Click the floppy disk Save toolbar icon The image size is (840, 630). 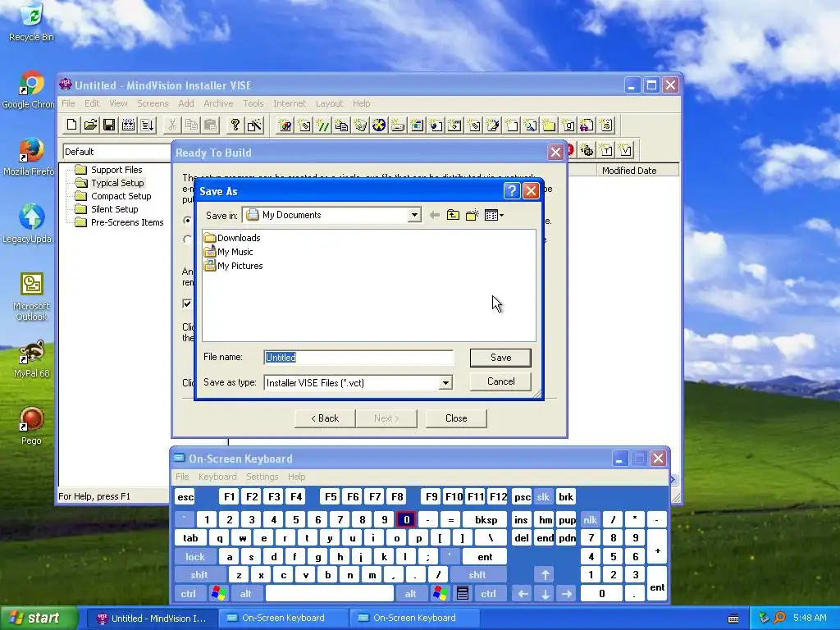pyautogui.click(x=109, y=125)
